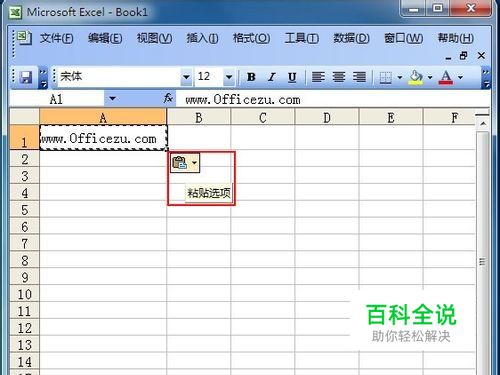Viewport: 500px width, 375px height.
Task: Apply red font color
Action: pyautogui.click(x=446, y=77)
